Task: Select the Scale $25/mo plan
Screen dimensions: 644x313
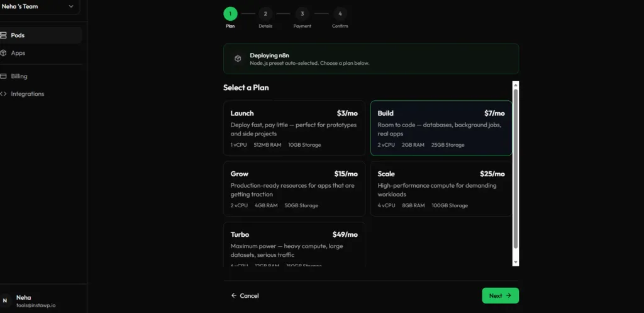Action: (441, 188)
